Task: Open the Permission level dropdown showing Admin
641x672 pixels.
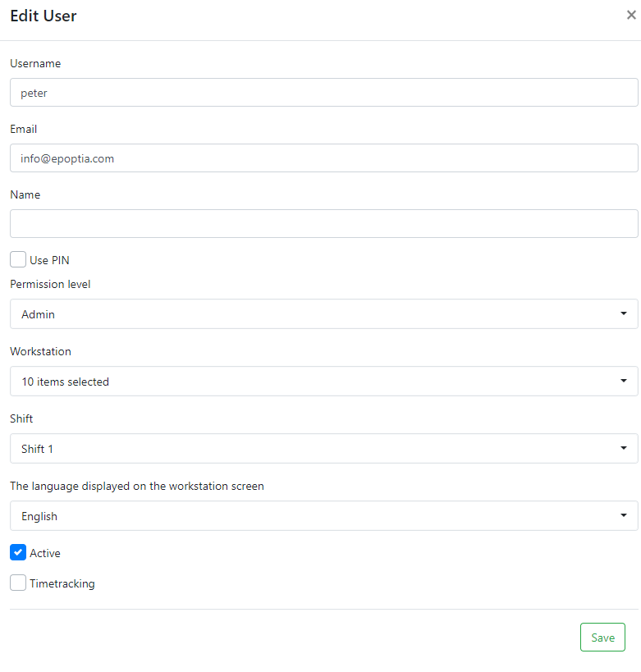Action: point(323,313)
